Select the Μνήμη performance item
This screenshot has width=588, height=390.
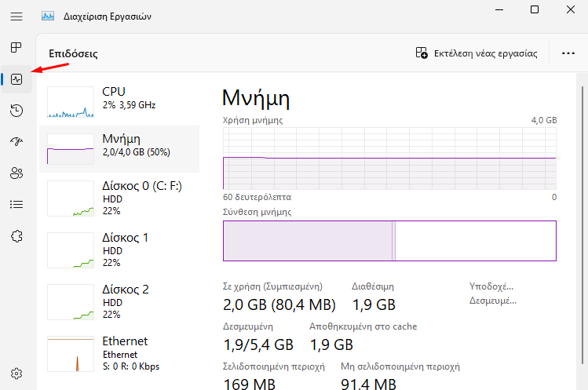point(119,149)
